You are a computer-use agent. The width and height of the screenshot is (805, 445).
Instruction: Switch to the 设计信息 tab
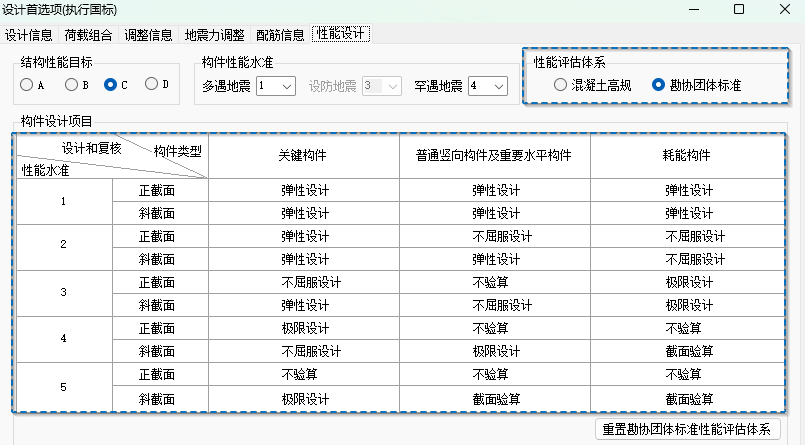(28, 34)
